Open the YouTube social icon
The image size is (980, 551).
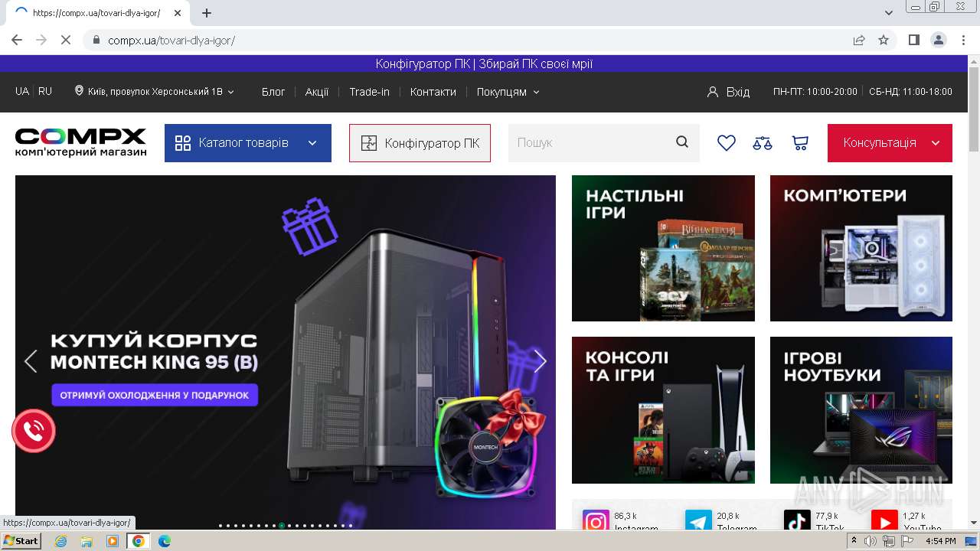coord(884,521)
